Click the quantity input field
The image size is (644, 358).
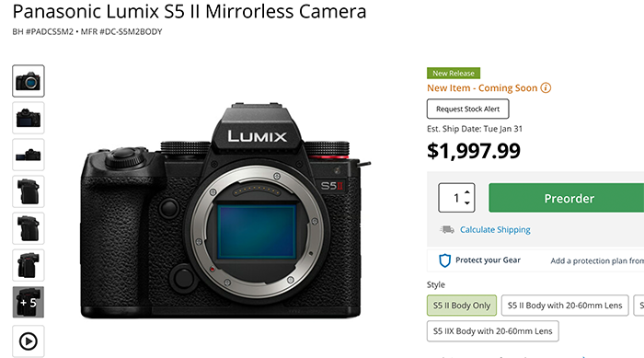point(452,198)
